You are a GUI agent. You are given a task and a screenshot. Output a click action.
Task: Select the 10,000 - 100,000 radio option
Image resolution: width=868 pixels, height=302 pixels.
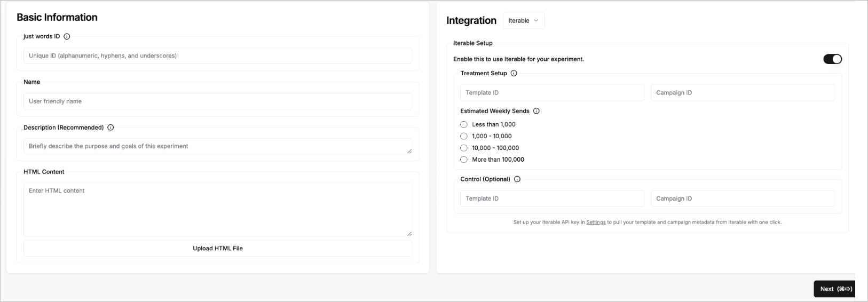click(464, 148)
